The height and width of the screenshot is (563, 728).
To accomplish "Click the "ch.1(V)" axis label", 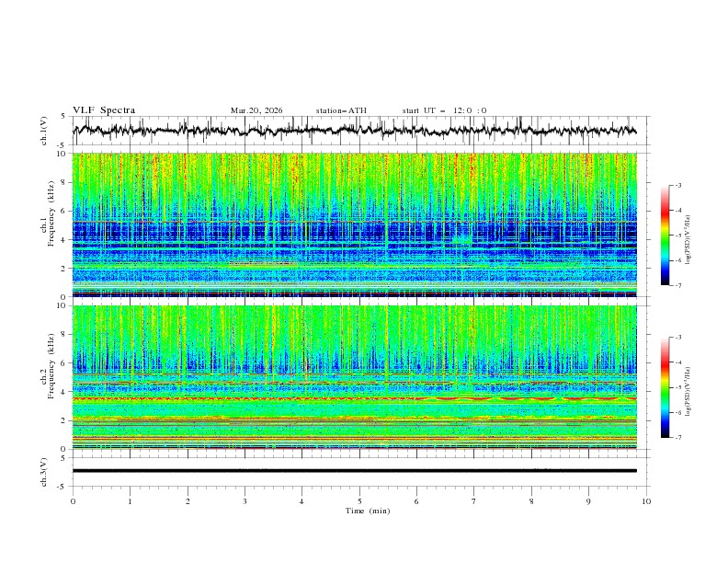I will point(43,131).
